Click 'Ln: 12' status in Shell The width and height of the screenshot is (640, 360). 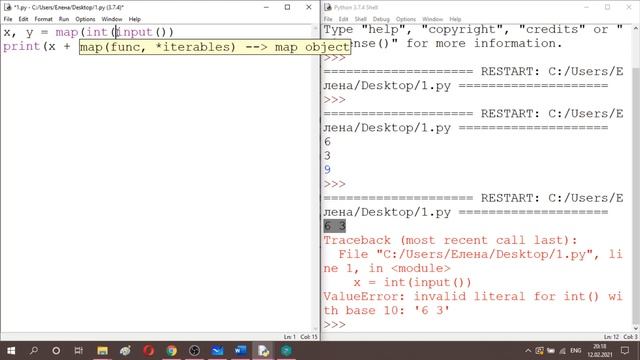click(611, 337)
